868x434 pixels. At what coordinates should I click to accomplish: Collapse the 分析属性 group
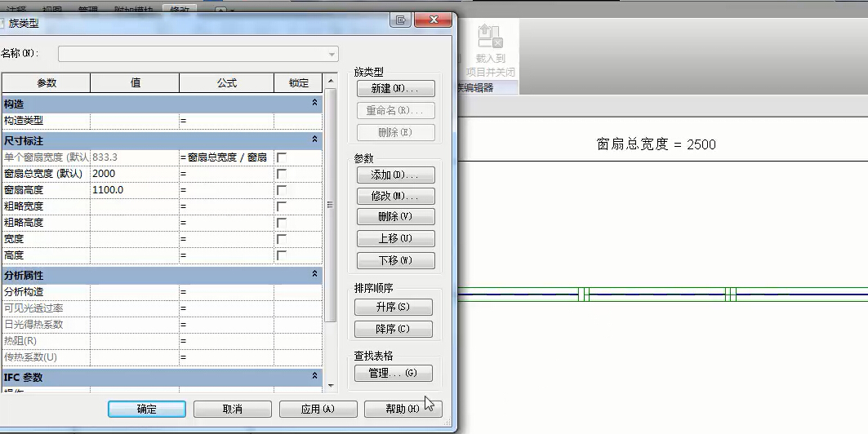[314, 275]
